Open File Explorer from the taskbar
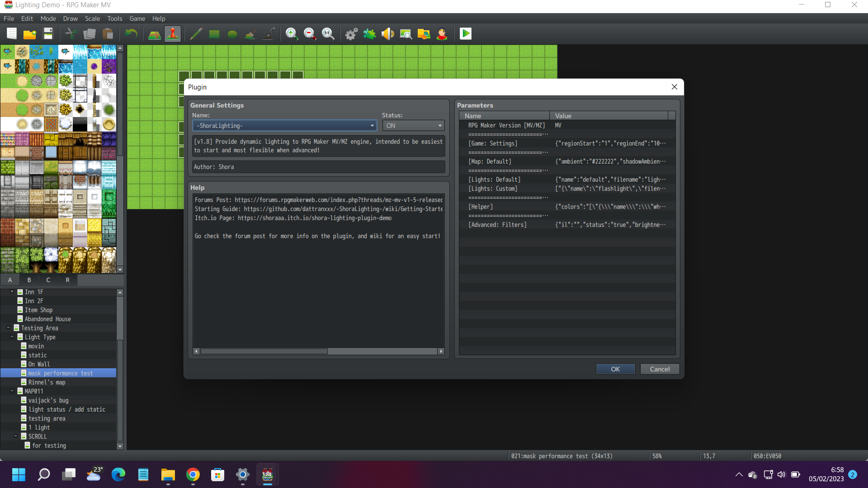The image size is (868, 488). 168,474
